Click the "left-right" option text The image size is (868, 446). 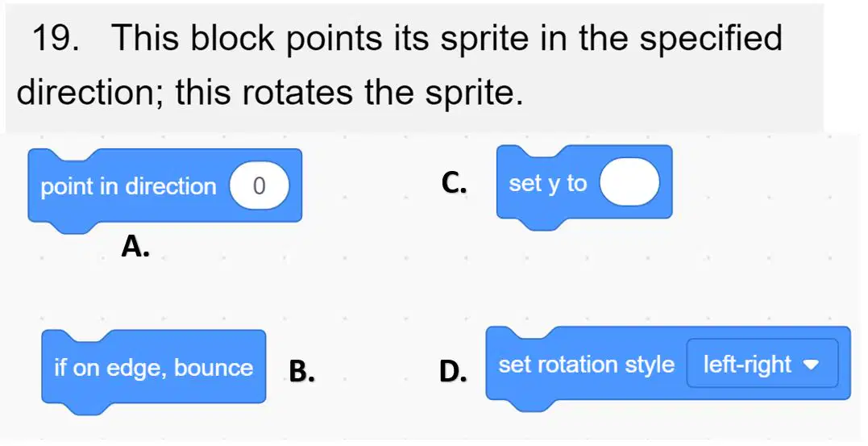(747, 365)
